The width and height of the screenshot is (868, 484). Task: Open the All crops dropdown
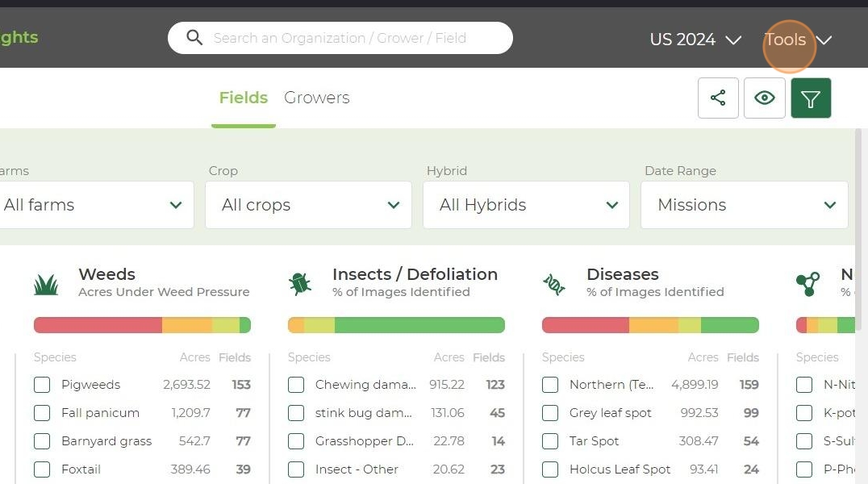pyautogui.click(x=308, y=205)
